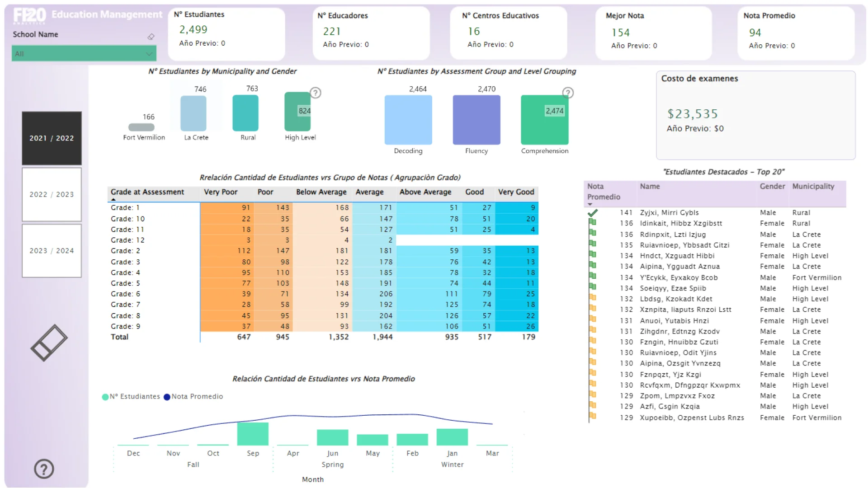
Task: Click yellow flag icon for Fzngin, Hnuibbz Gzuti
Action: (x=593, y=341)
